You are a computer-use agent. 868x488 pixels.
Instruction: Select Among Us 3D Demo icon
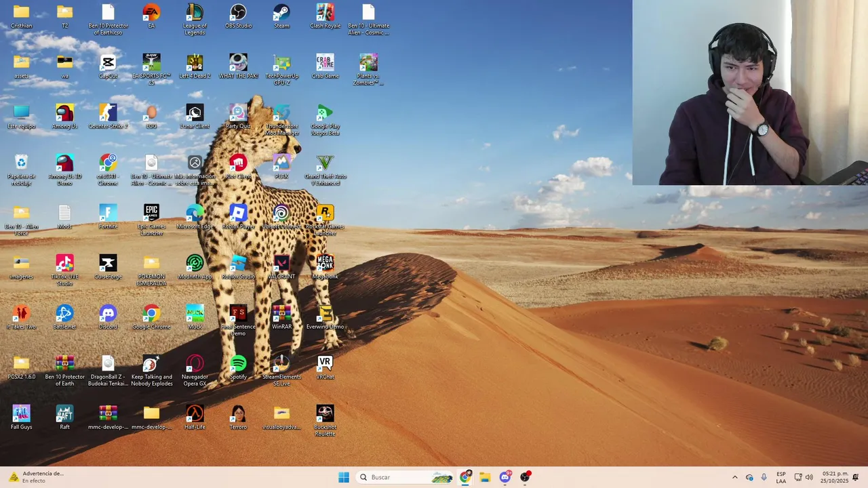(64, 169)
